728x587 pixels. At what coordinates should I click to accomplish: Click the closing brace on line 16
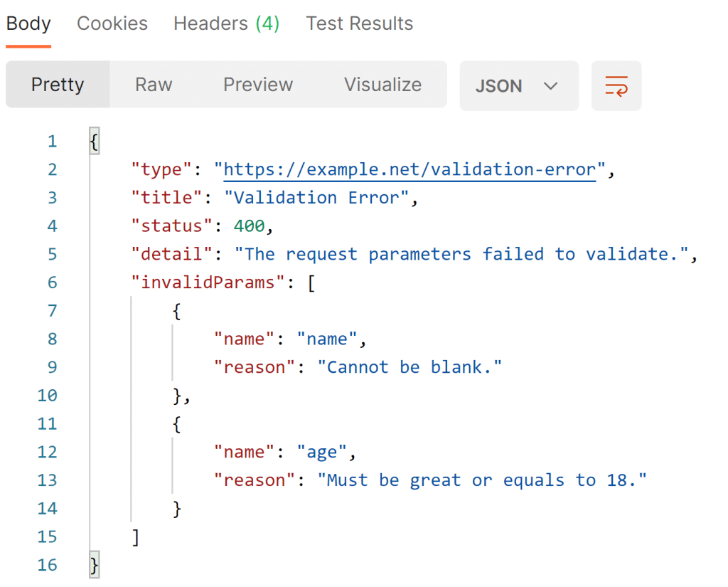[x=92, y=564]
